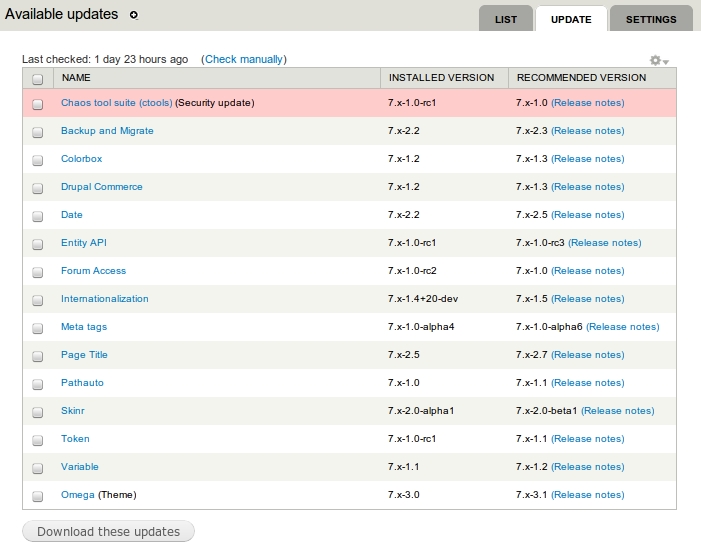Click the Date module link
The height and width of the screenshot is (553, 701).
(72, 215)
